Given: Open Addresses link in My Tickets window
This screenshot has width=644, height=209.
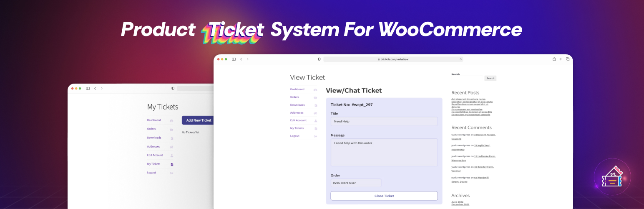Looking at the screenshot, I should pos(153,147).
